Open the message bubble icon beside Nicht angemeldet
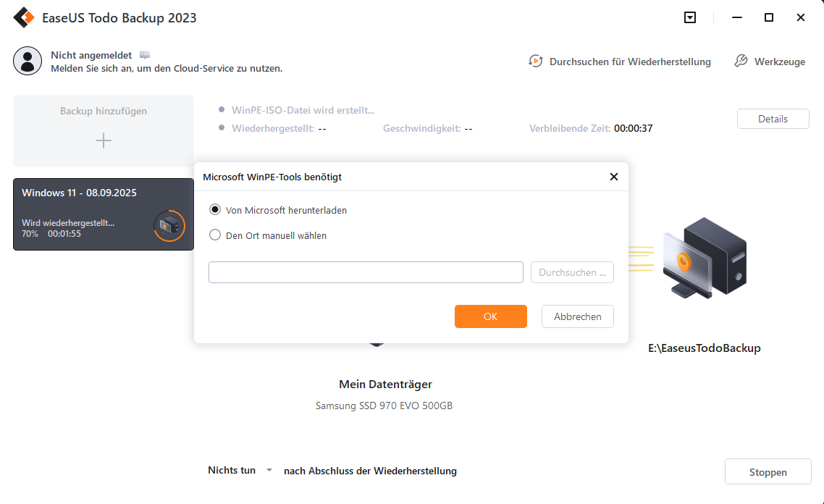The height and width of the screenshot is (504, 824). coord(145,54)
